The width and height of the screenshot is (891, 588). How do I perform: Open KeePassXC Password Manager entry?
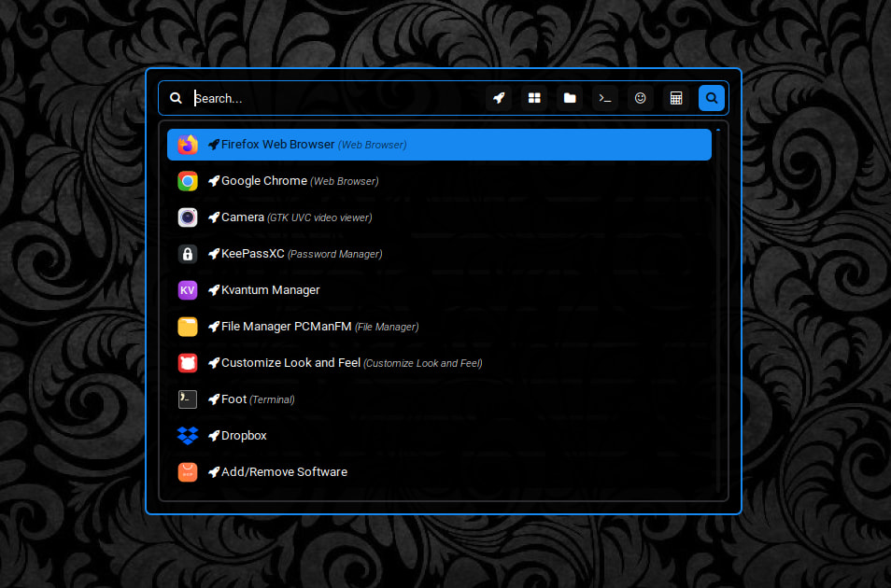[x=439, y=254]
